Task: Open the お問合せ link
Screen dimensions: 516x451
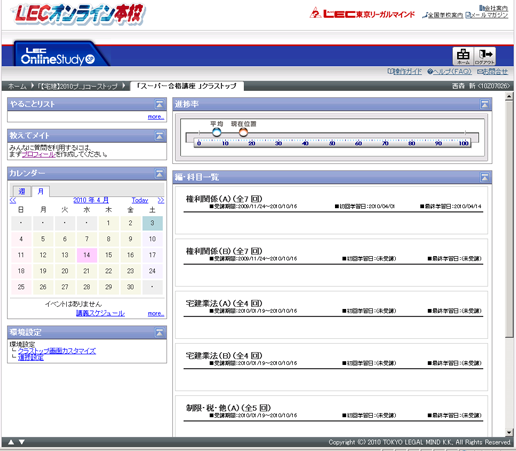Action: coord(493,71)
